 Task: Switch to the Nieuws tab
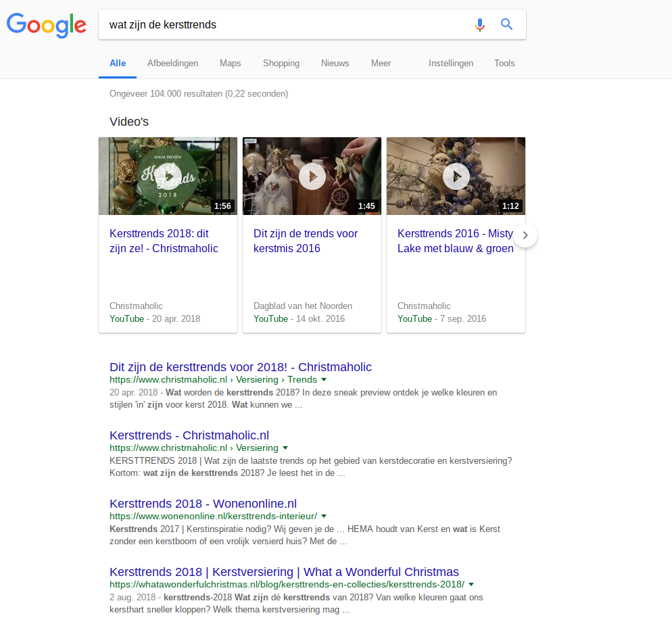click(x=335, y=64)
